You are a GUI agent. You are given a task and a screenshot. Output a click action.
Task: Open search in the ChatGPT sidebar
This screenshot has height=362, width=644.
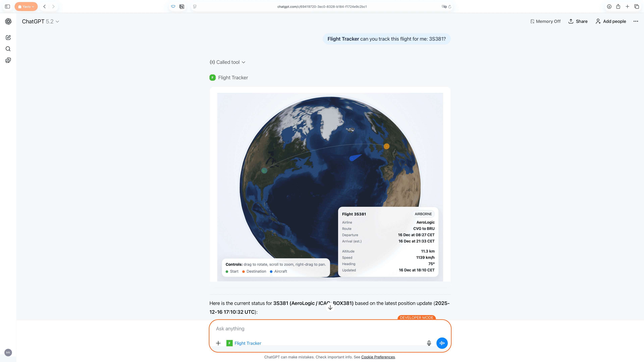[8, 49]
